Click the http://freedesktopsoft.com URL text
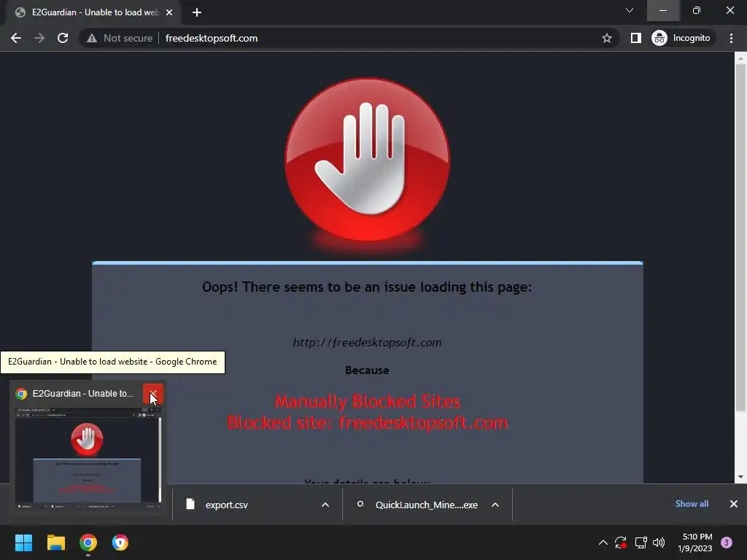 coord(367,343)
